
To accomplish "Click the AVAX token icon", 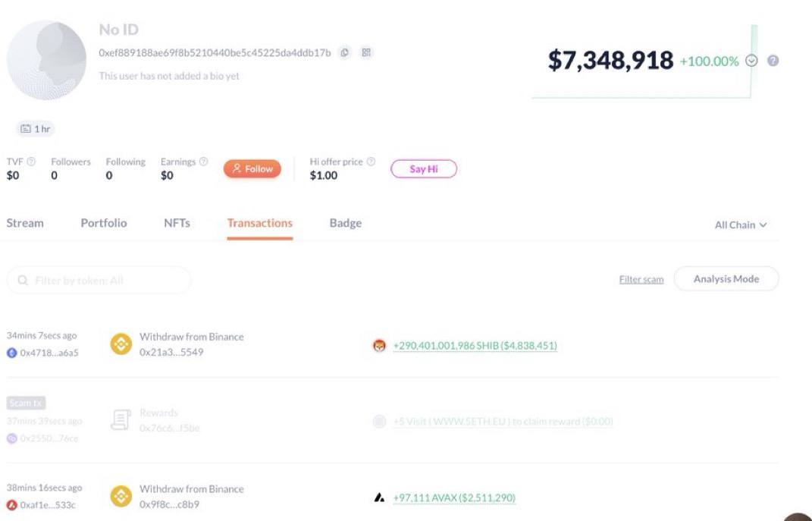I will [379, 498].
